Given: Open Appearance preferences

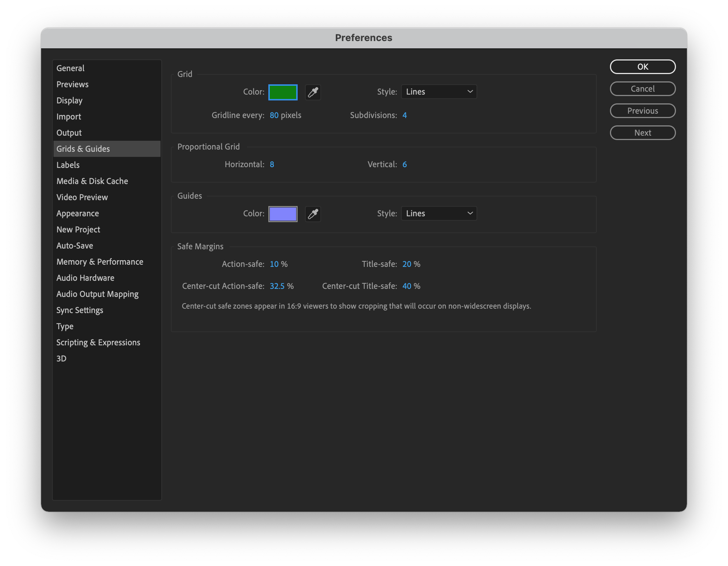Looking at the screenshot, I should pos(107,213).
